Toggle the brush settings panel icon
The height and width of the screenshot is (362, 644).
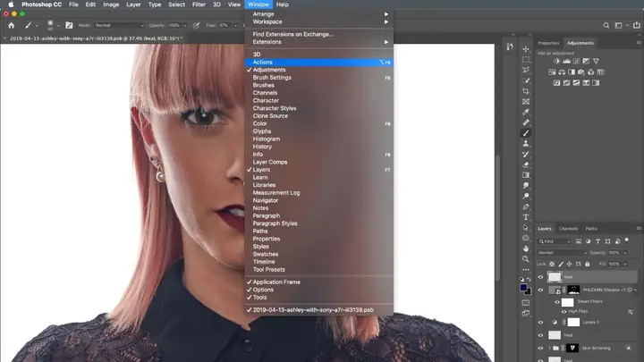tap(69, 25)
